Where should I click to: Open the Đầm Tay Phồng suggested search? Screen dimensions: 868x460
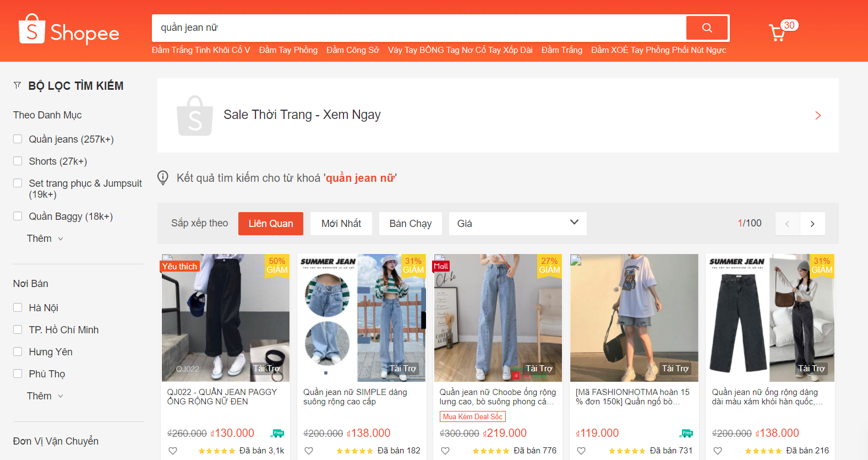[x=288, y=50]
